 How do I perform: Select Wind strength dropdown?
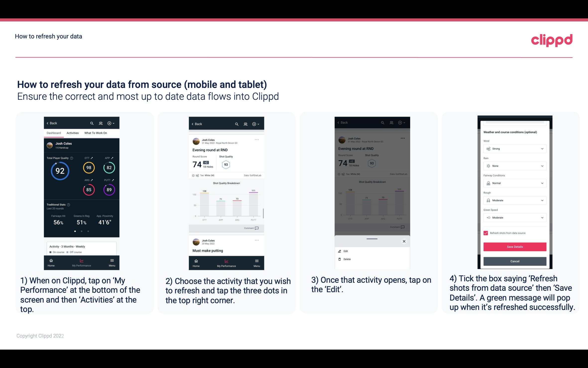pyautogui.click(x=514, y=148)
